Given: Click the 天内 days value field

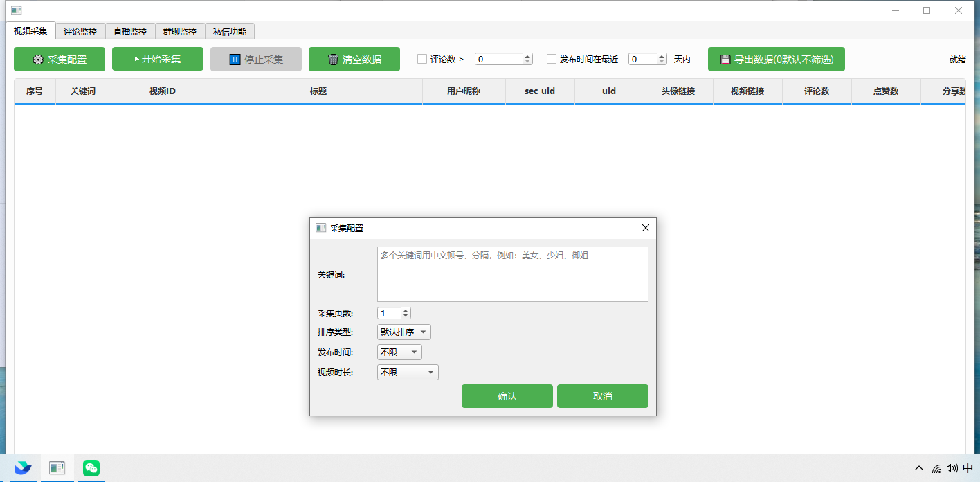Looking at the screenshot, I should 643,60.
